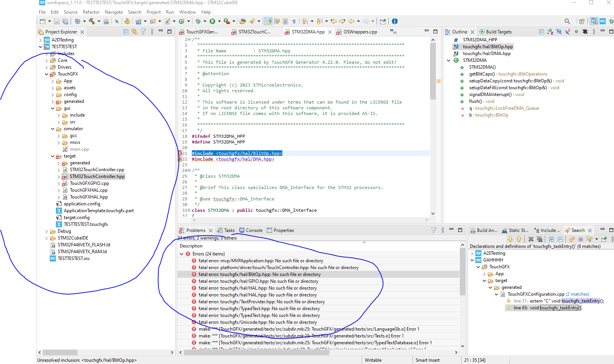
Task: Open the OSWrappers.cpp editor tab
Action: tap(360, 32)
